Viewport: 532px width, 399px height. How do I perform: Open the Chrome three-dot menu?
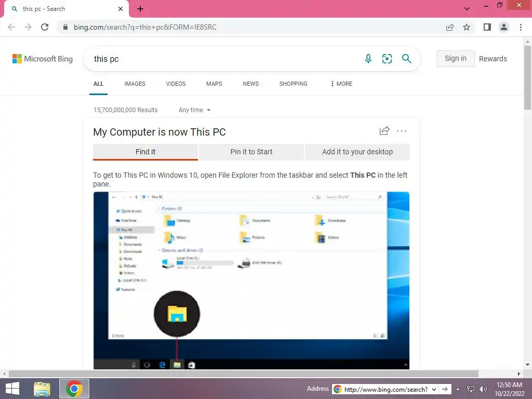pyautogui.click(x=521, y=27)
